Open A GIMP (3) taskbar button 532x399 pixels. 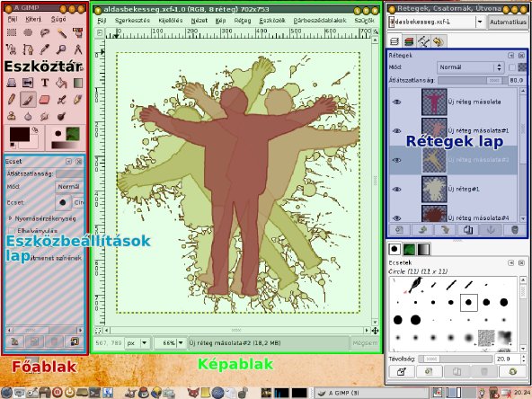(372, 393)
